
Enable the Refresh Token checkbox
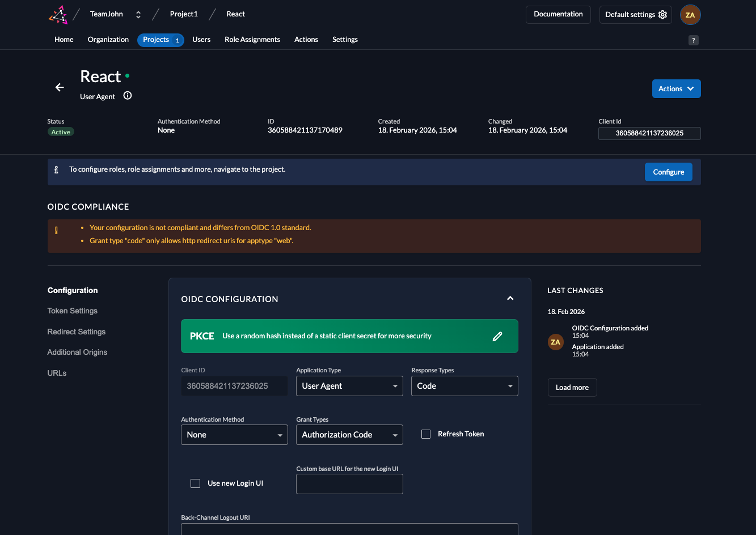[x=426, y=434]
